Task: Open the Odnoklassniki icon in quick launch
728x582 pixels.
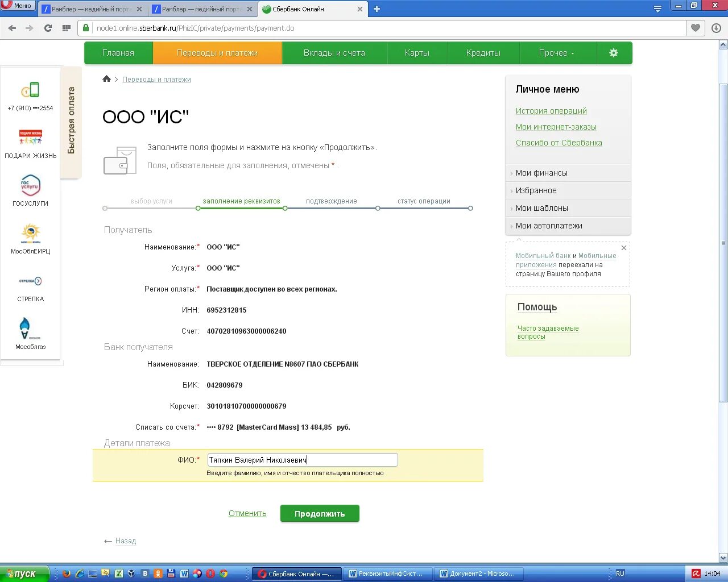Action: [x=158, y=573]
